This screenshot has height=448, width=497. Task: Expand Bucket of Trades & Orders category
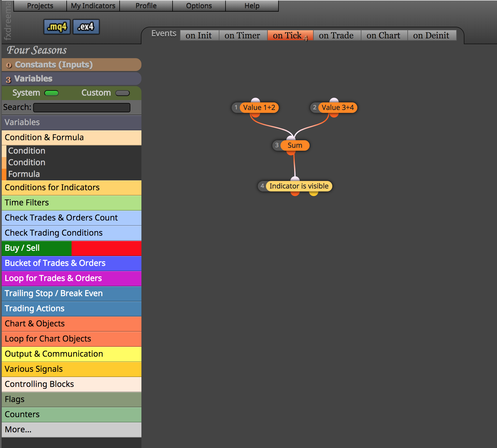72,263
